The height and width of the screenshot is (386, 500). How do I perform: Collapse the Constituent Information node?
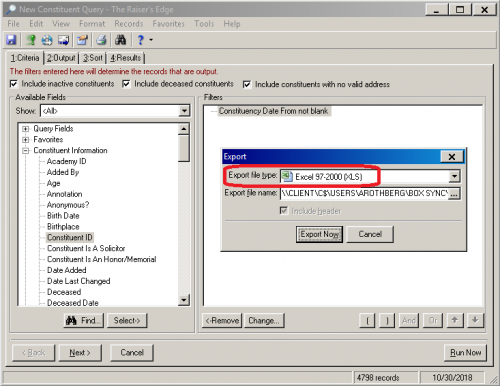pyautogui.click(x=26, y=151)
